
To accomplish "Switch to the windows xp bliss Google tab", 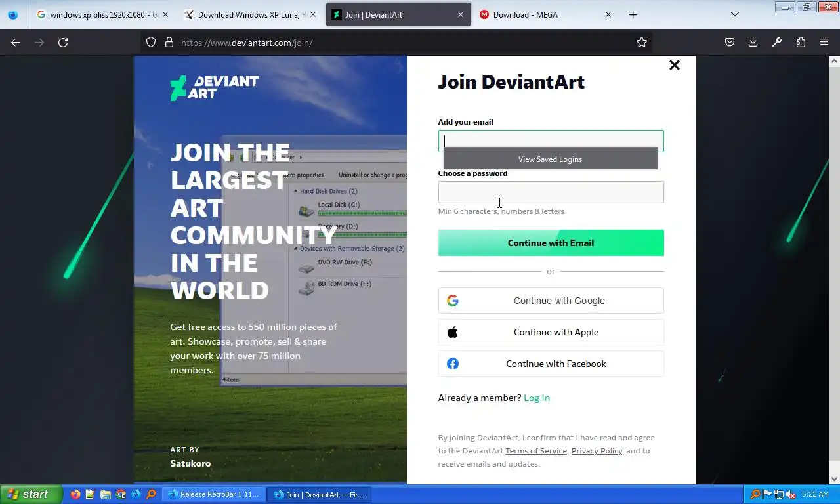I will click(102, 14).
